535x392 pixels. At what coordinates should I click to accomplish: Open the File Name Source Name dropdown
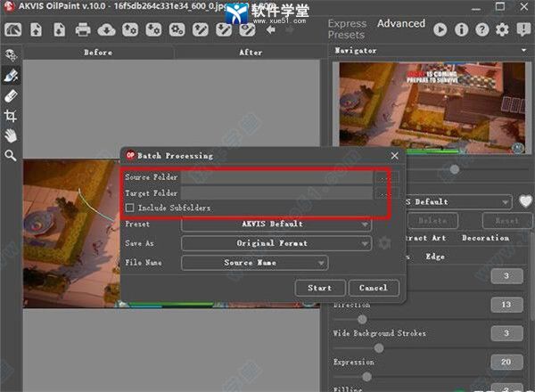coord(255,263)
